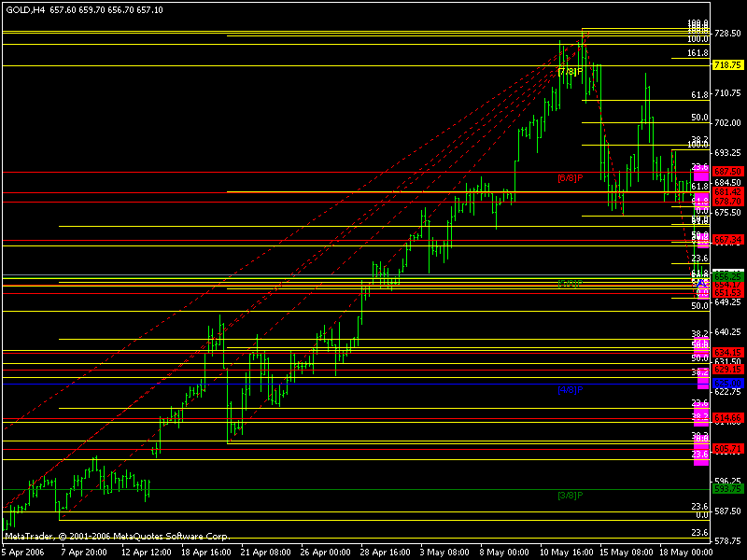Viewport: 747px width, 560px height.
Task: Click the 702.00 price axis label
Action: pos(727,123)
